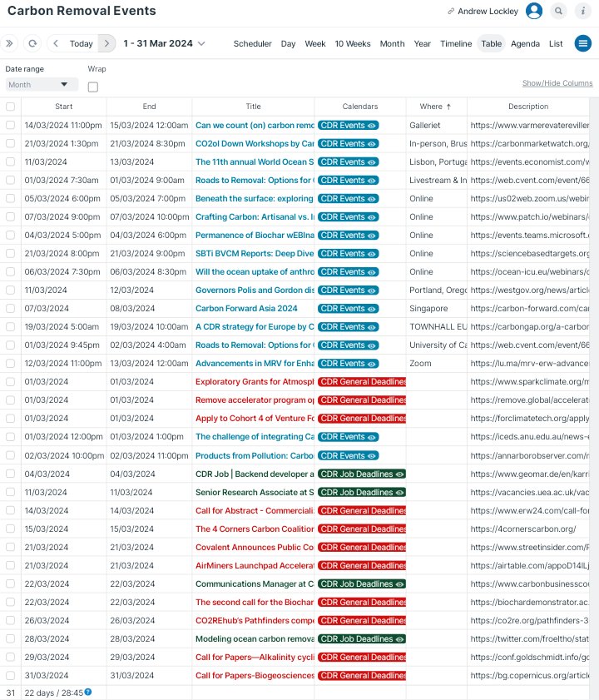This screenshot has height=700, width=599.
Task: Switch to Week view
Action: 315,44
